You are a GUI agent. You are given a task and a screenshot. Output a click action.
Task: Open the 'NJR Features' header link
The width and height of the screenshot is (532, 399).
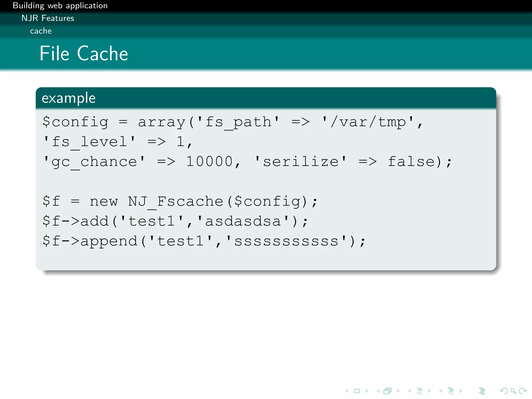pyautogui.click(x=48, y=18)
